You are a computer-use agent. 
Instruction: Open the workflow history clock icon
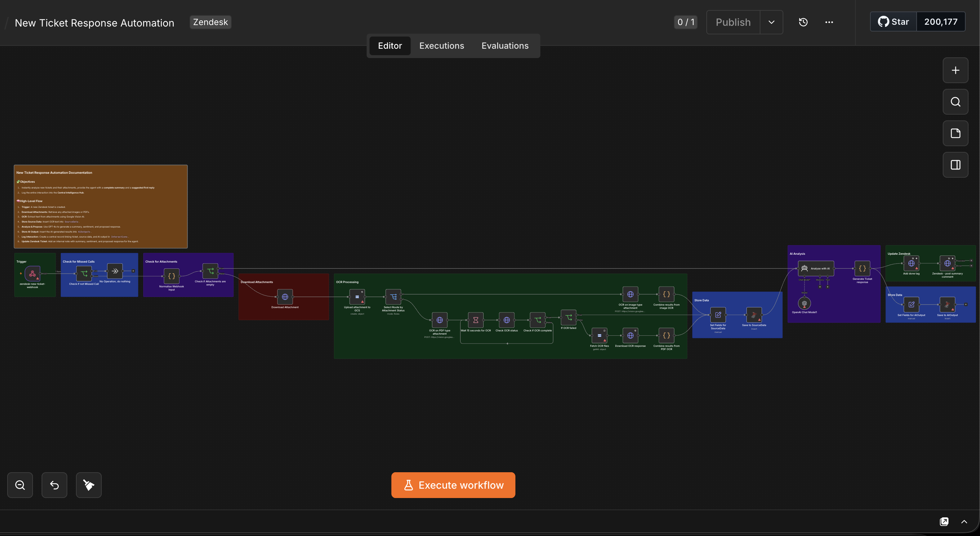803,22
